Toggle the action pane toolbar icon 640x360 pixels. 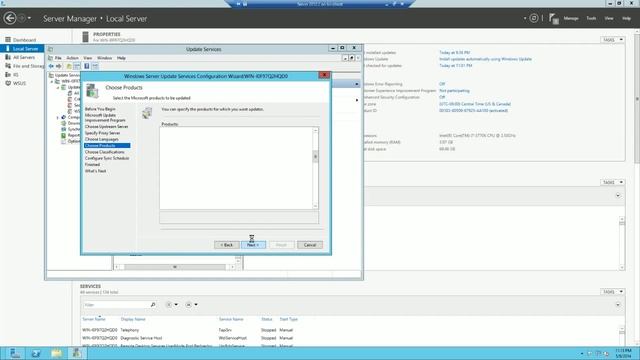click(95, 66)
